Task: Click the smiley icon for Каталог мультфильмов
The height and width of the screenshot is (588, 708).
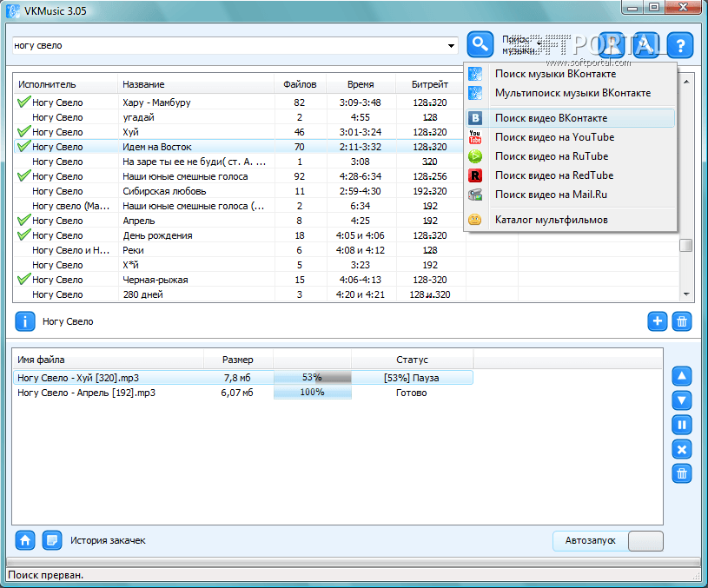Action: 475,220
